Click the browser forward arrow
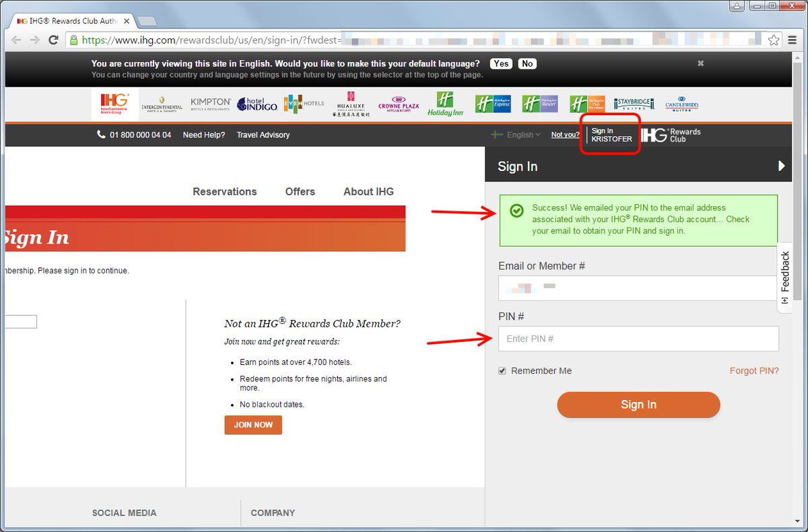The width and height of the screenshot is (808, 532). click(34, 40)
